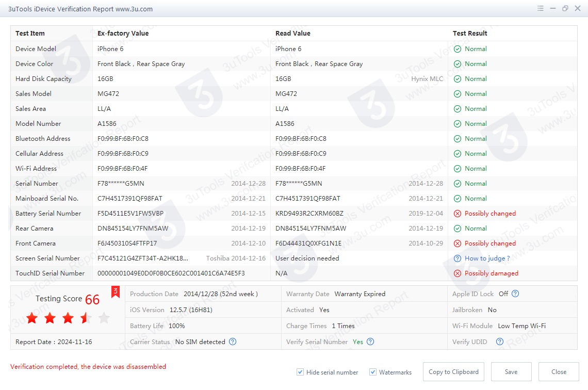Click the Charge Times 1 Times value
Image resolution: width=588 pixels, height=390 pixels.
[x=343, y=326]
